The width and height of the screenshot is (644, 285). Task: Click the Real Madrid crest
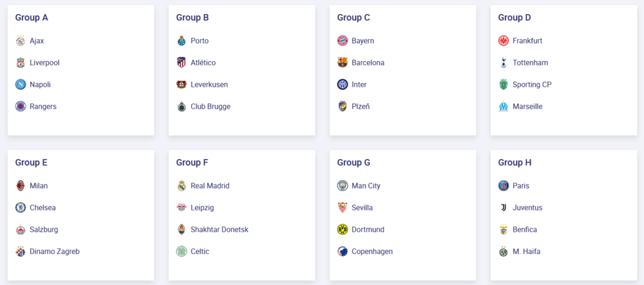pyautogui.click(x=182, y=186)
